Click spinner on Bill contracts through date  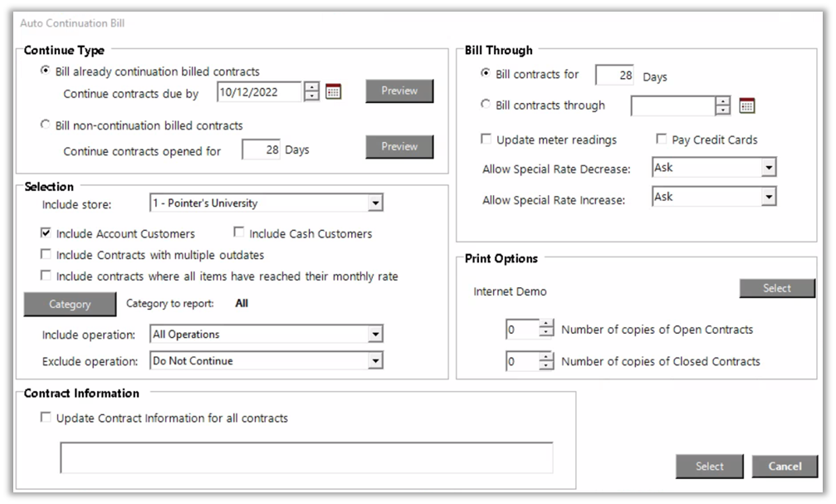(723, 105)
